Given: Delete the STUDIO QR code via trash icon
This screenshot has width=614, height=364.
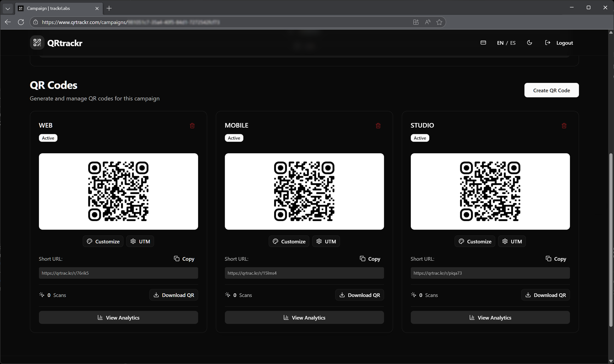Looking at the screenshot, I should click(x=564, y=126).
